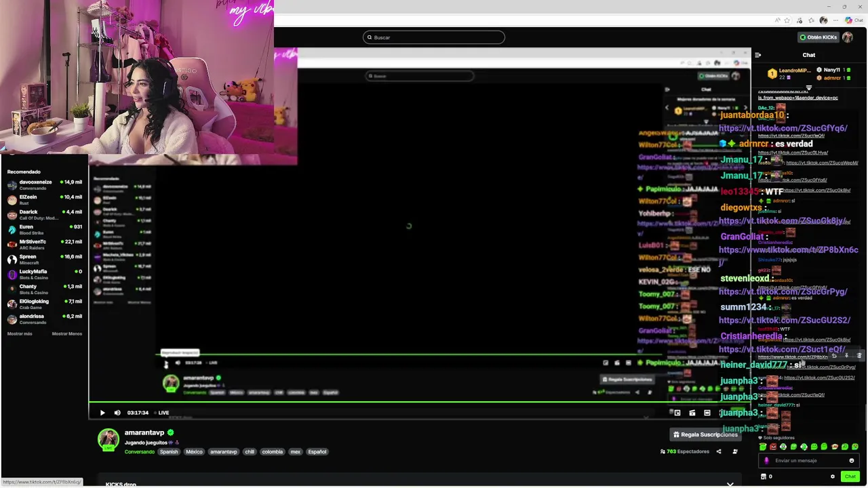This screenshot has width=868, height=488.
Task: Select the Conversando category link
Action: [x=140, y=452]
